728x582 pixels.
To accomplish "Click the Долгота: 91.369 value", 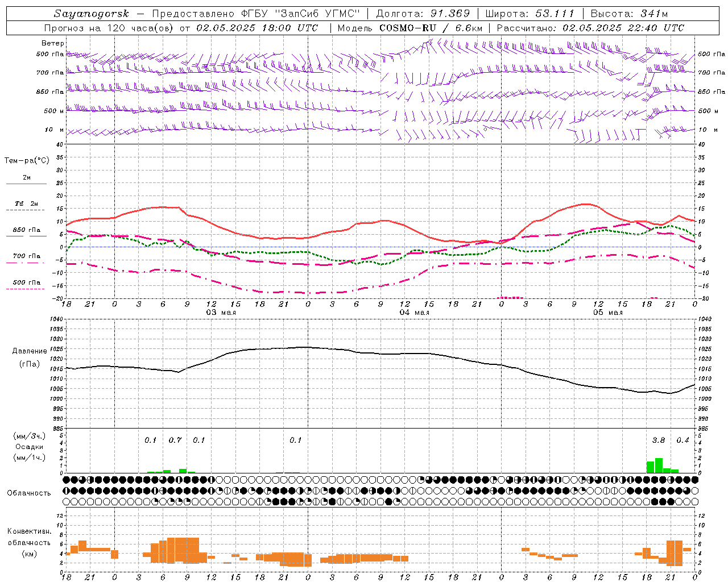I will click(x=423, y=14).
